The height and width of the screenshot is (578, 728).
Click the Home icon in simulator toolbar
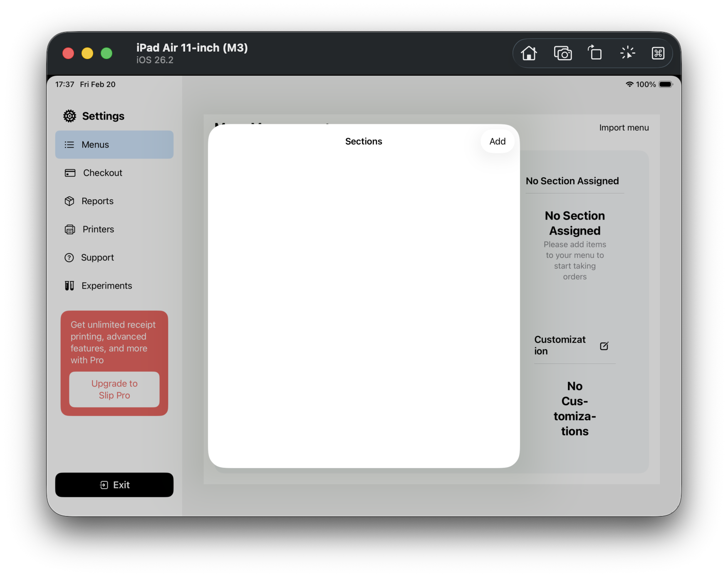pos(529,53)
